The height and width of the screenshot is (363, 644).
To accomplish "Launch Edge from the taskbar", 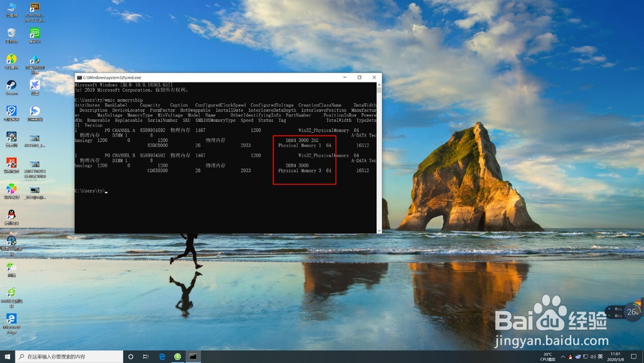I will pyautogui.click(x=162, y=357).
